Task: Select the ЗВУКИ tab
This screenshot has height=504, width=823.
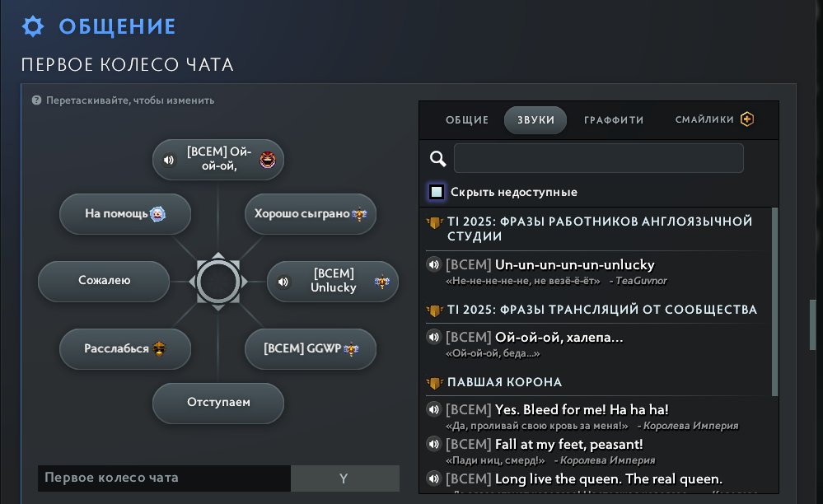Action: pos(535,120)
